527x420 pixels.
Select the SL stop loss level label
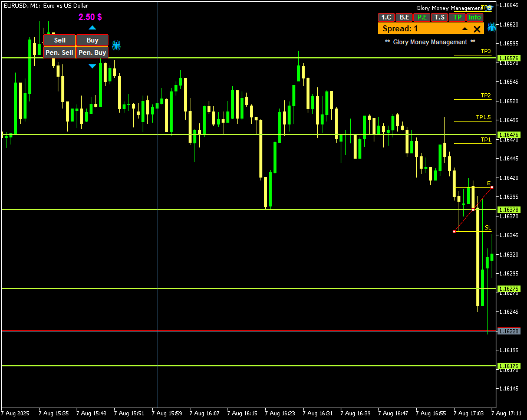pyautogui.click(x=488, y=228)
